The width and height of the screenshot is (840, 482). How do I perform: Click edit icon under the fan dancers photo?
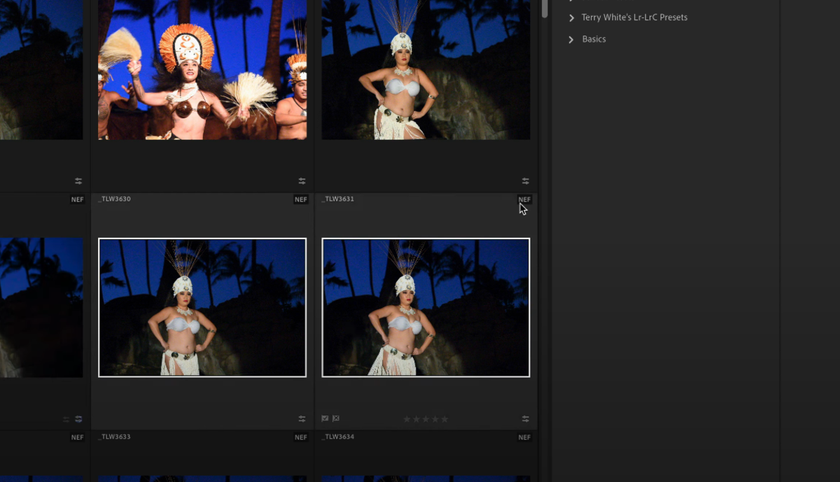pyautogui.click(x=302, y=181)
